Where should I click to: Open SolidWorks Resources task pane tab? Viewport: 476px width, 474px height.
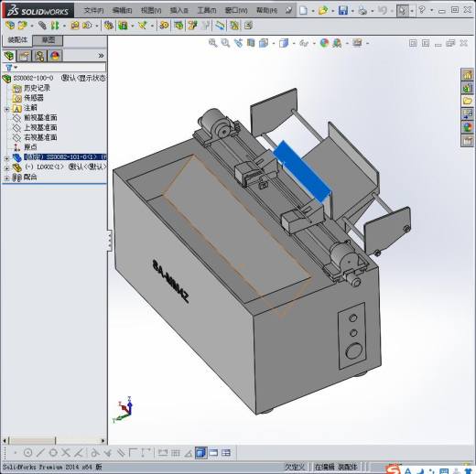coord(467,74)
